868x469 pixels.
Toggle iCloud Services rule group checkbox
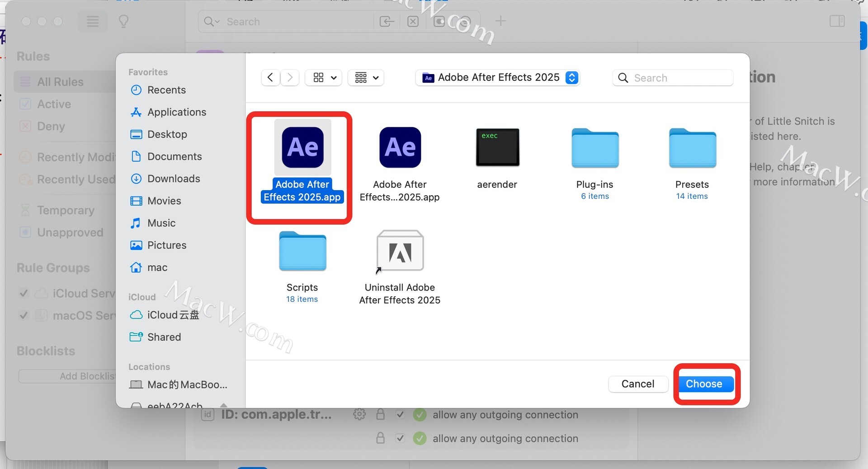[24, 294]
